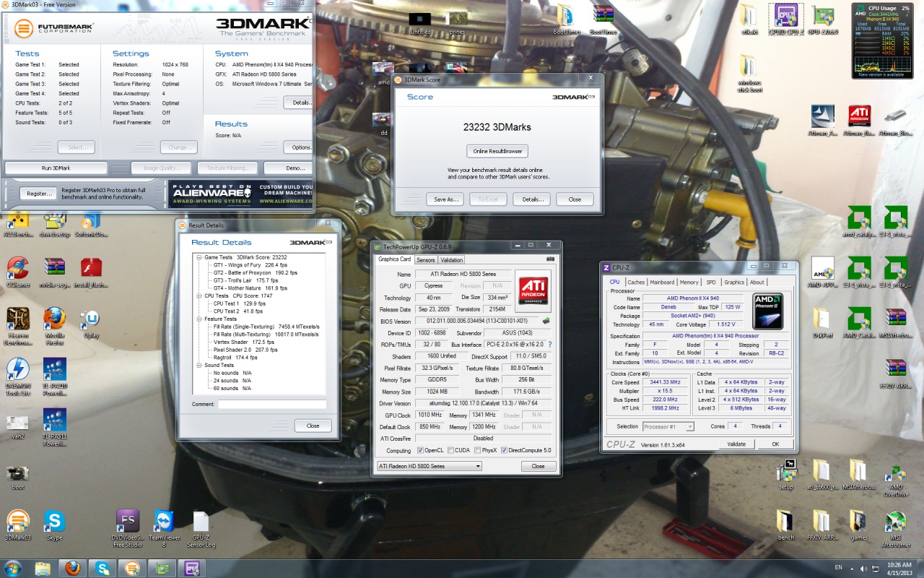Click the Run 3DMark button

pyautogui.click(x=56, y=168)
